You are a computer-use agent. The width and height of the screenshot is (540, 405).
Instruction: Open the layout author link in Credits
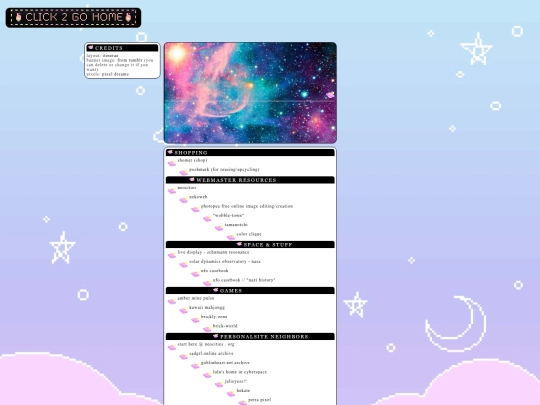tap(111, 55)
